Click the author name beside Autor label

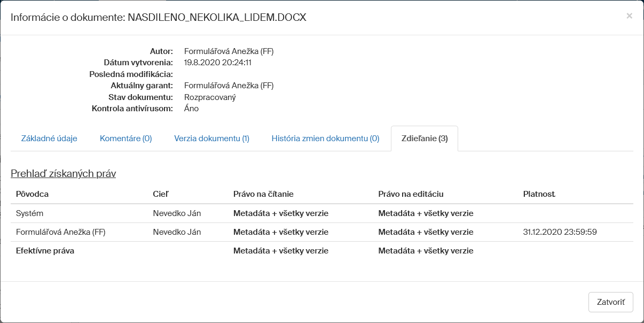point(229,51)
